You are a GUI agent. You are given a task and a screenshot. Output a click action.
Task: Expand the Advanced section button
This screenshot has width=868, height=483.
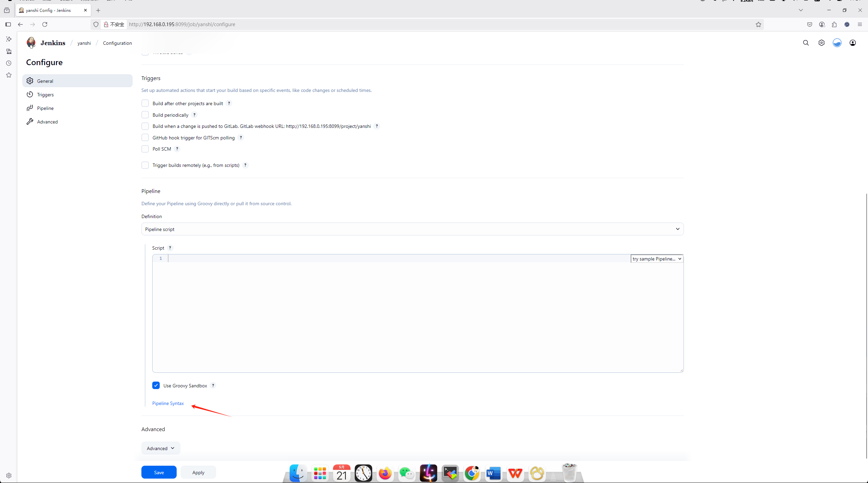pyautogui.click(x=160, y=448)
